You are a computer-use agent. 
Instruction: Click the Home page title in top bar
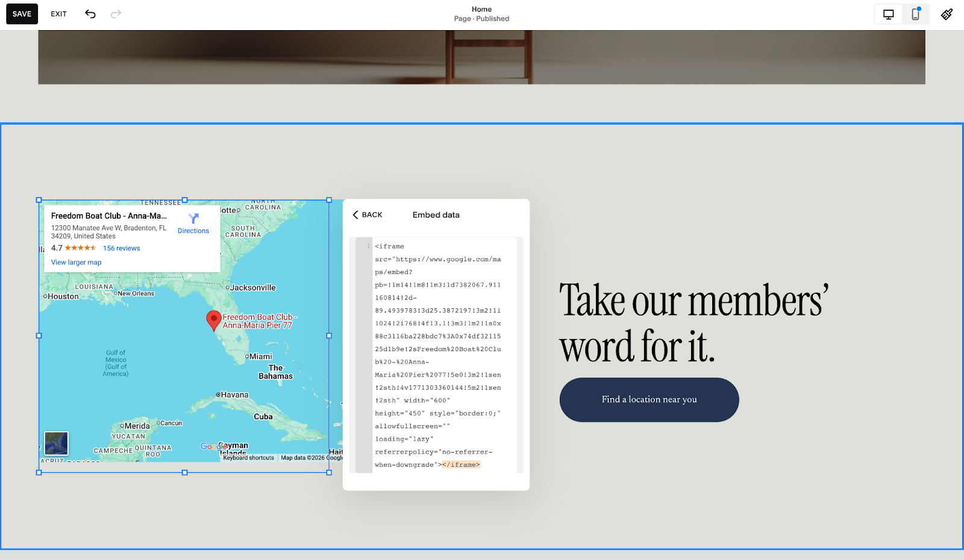click(482, 9)
